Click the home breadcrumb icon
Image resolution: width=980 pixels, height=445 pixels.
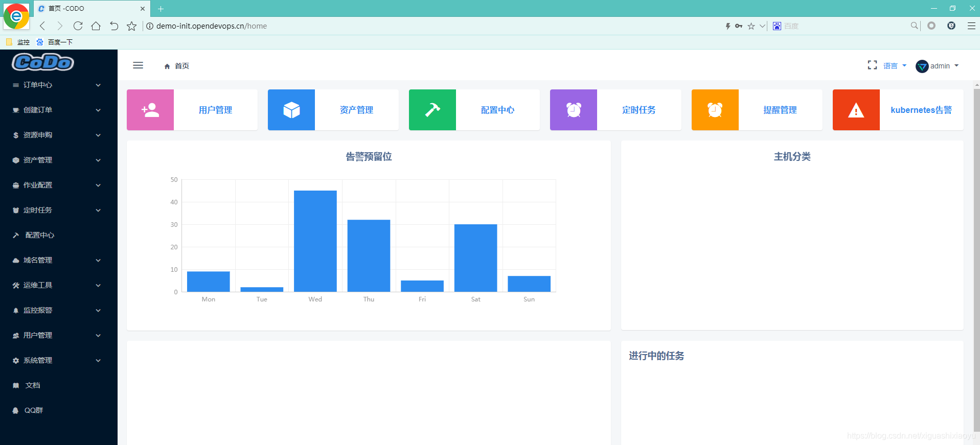click(x=167, y=66)
